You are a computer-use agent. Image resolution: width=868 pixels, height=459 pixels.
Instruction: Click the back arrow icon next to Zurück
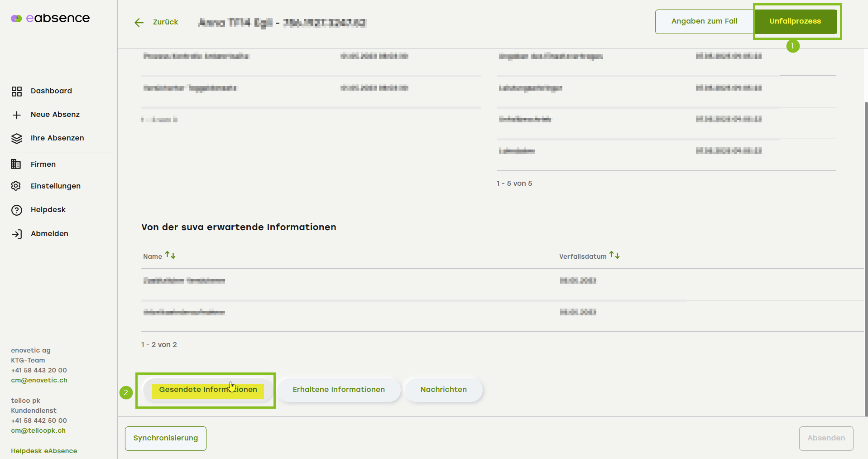139,23
